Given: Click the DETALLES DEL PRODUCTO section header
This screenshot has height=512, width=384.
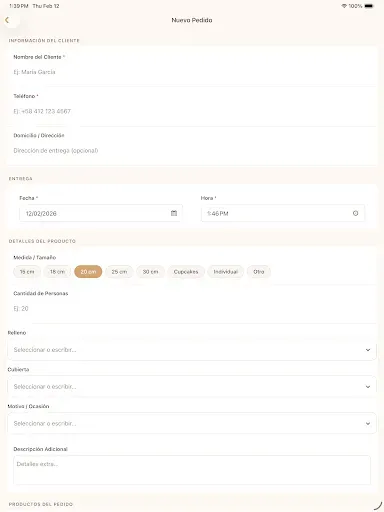Looking at the screenshot, I should coord(42,241).
